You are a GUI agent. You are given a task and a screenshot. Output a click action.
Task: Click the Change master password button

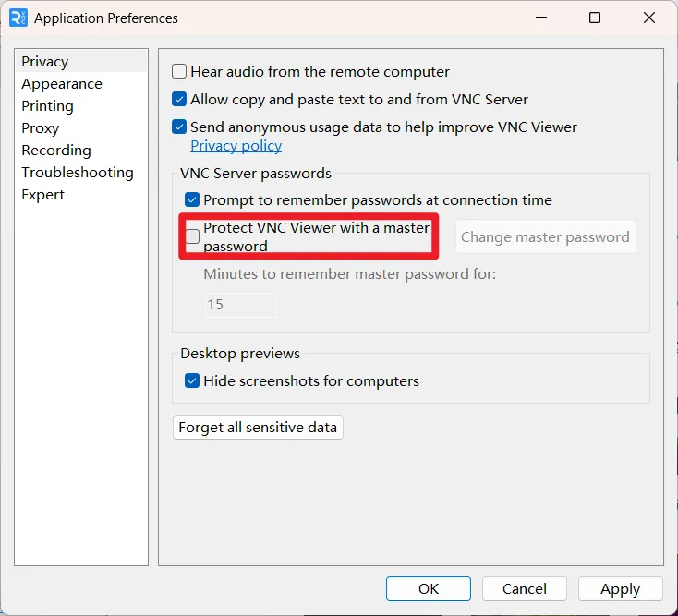click(x=545, y=237)
